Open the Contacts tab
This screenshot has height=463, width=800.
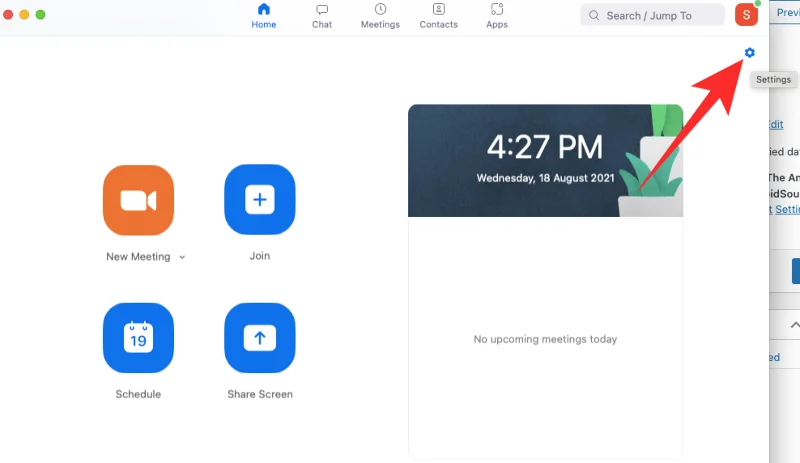[438, 16]
